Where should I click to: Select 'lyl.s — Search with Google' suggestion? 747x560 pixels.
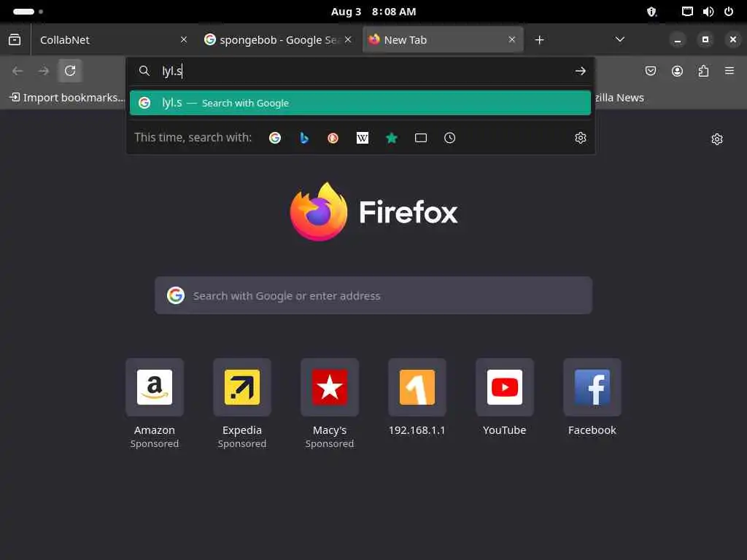[360, 103]
